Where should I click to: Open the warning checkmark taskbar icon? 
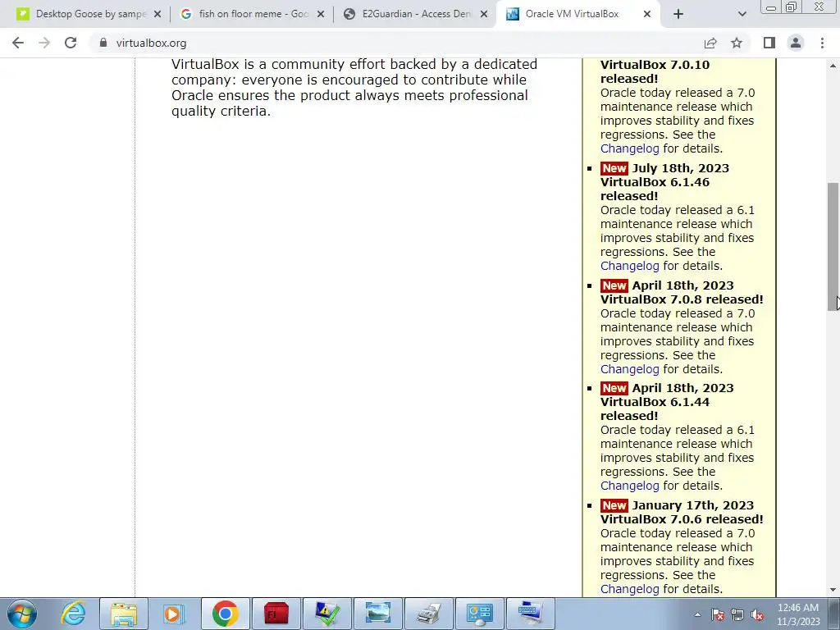[x=326, y=614]
